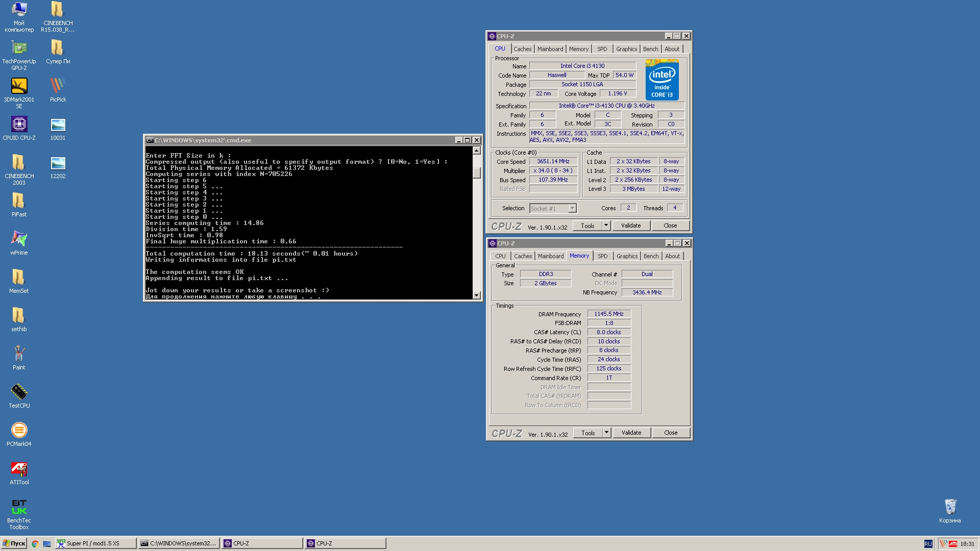Click Tools button in top CPU-Z window
980x551 pixels.
[587, 226]
